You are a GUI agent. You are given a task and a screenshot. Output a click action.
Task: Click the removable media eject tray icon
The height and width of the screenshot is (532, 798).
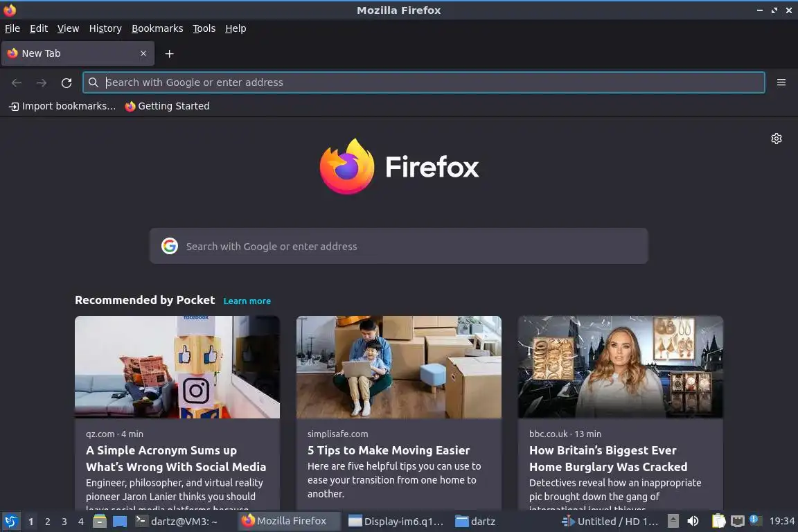click(673, 521)
